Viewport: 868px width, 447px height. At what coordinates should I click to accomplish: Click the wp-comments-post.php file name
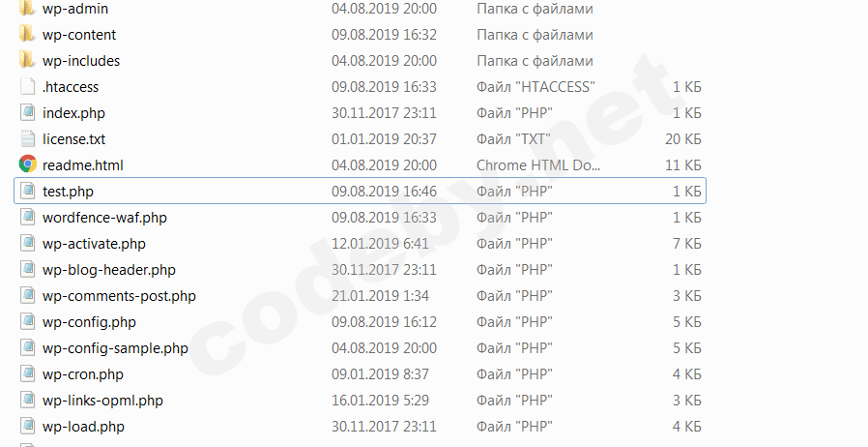(x=119, y=296)
